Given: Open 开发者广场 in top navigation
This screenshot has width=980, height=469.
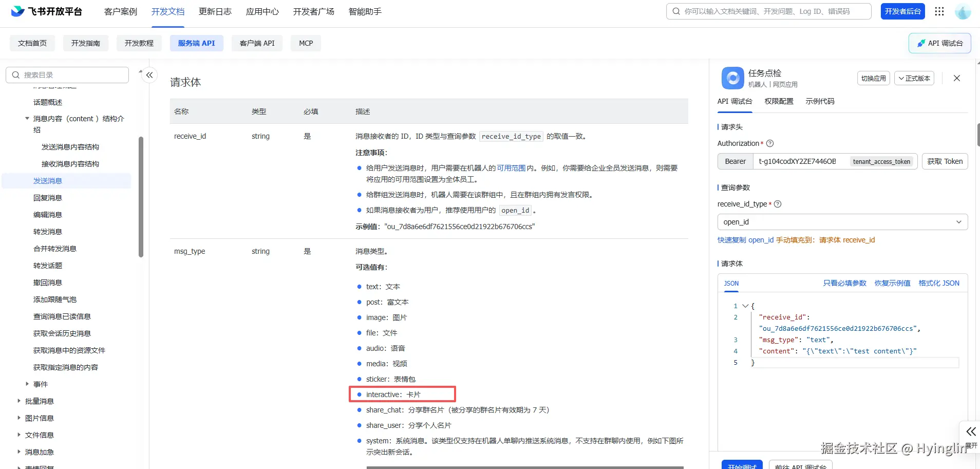Looking at the screenshot, I should [314, 11].
